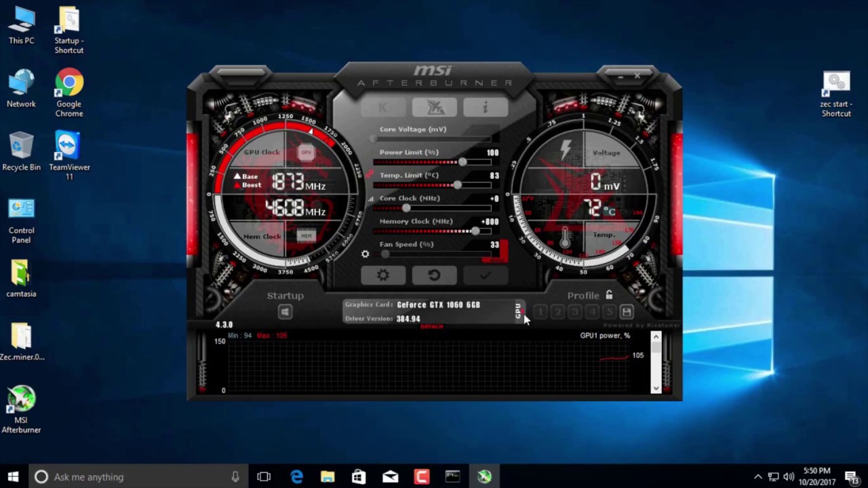Click the Fan Speed value 33

(x=494, y=245)
